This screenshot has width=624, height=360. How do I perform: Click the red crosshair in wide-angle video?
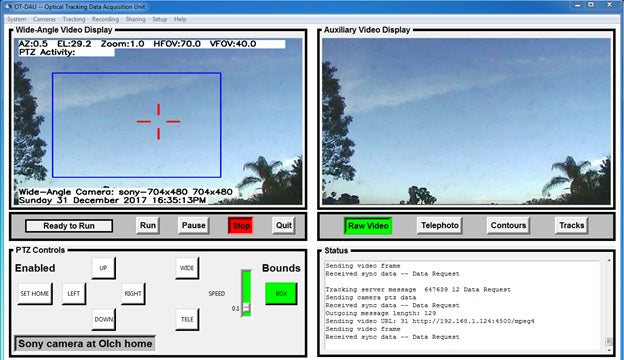pos(158,122)
